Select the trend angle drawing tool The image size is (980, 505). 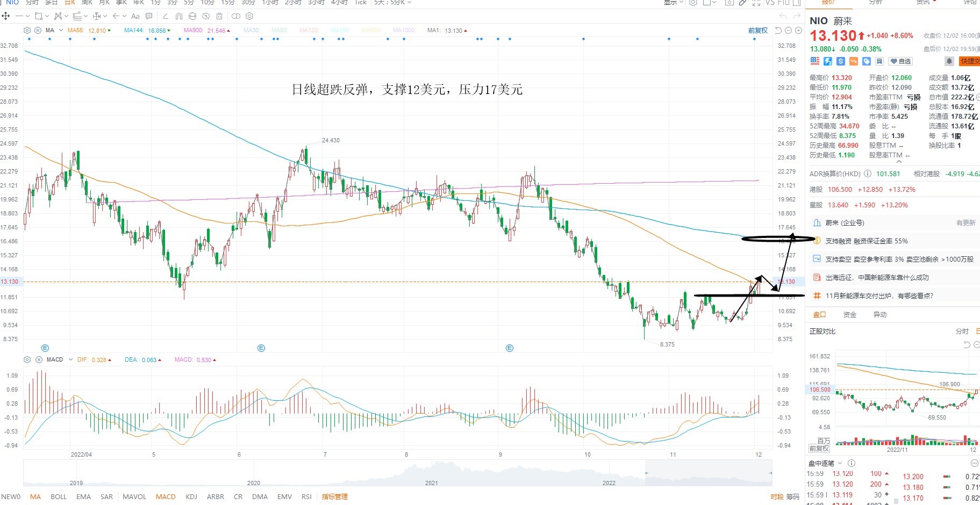[x=165, y=16]
